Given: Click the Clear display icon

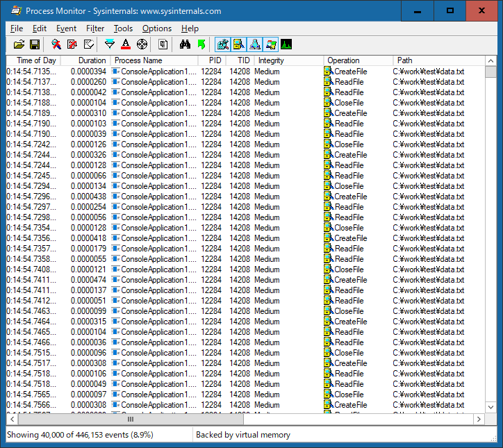Looking at the screenshot, I should coord(89,44).
